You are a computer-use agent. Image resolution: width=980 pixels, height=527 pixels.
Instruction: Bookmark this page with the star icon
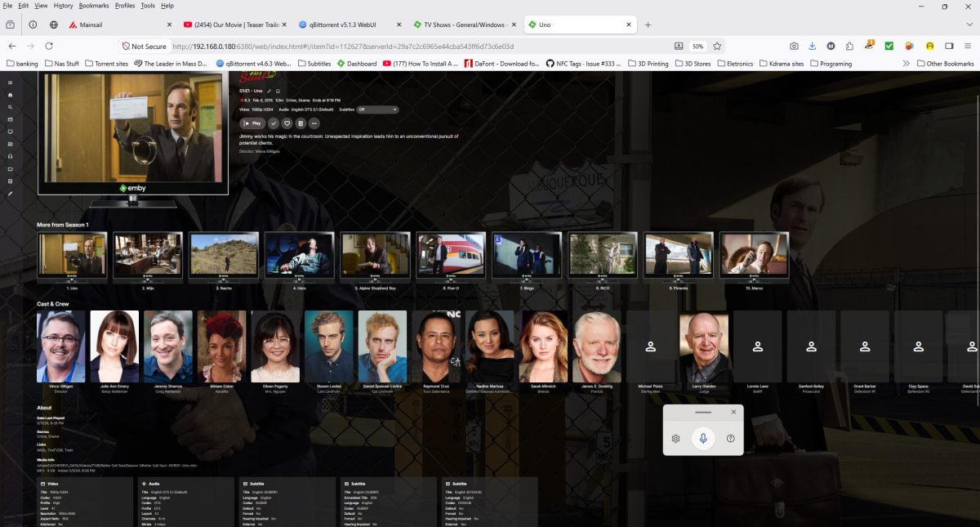pos(717,47)
